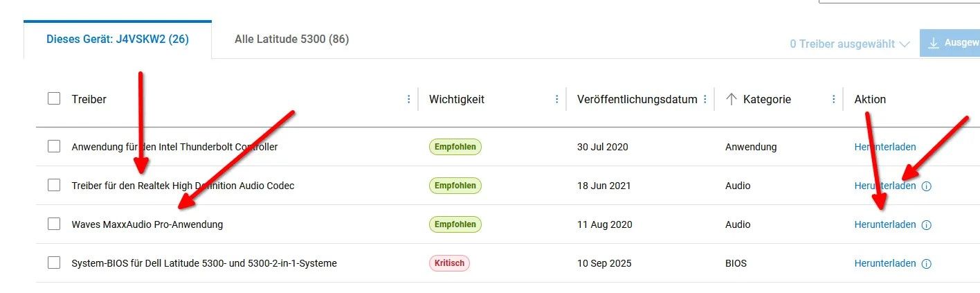Expand the '0 Treiber ausgewählt' dropdown
The height and width of the screenshot is (293, 980).
(x=849, y=44)
